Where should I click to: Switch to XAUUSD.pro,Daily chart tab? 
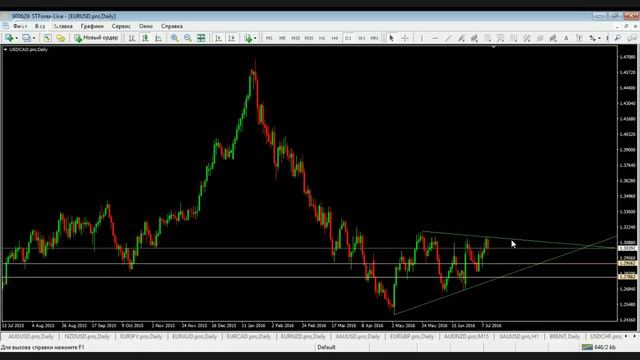pos(358,336)
